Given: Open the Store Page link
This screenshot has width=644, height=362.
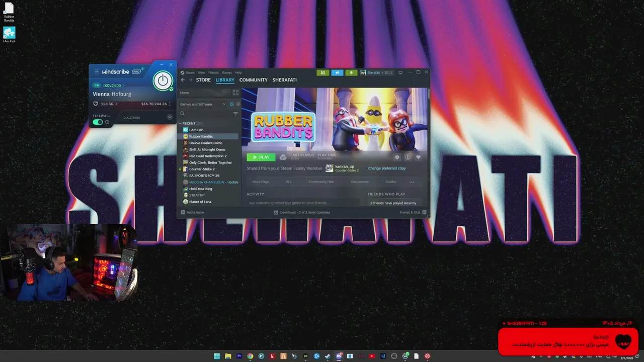Looking at the screenshot, I should pyautogui.click(x=261, y=182).
